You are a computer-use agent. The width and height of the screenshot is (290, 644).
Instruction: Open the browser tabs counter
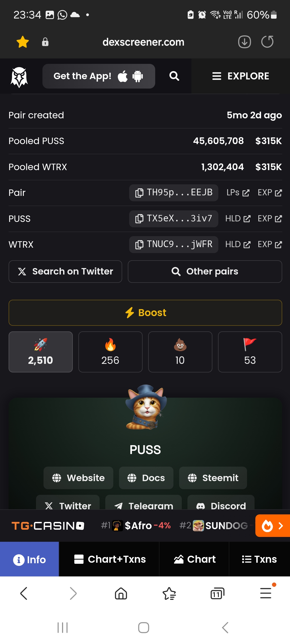click(x=217, y=593)
